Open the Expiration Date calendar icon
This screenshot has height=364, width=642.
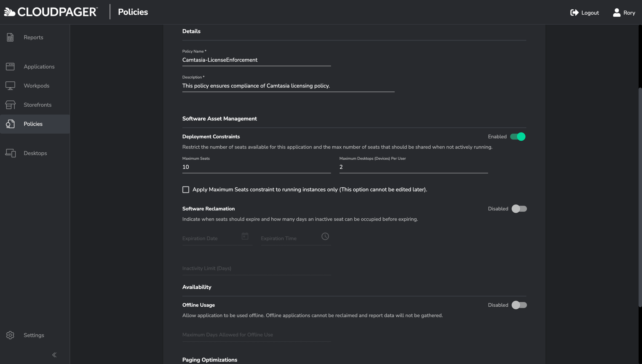(245, 236)
